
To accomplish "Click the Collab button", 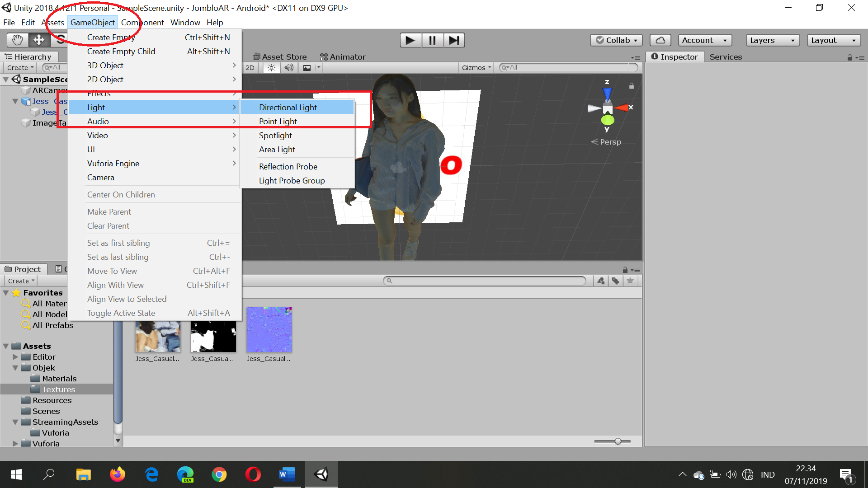I will coord(616,40).
